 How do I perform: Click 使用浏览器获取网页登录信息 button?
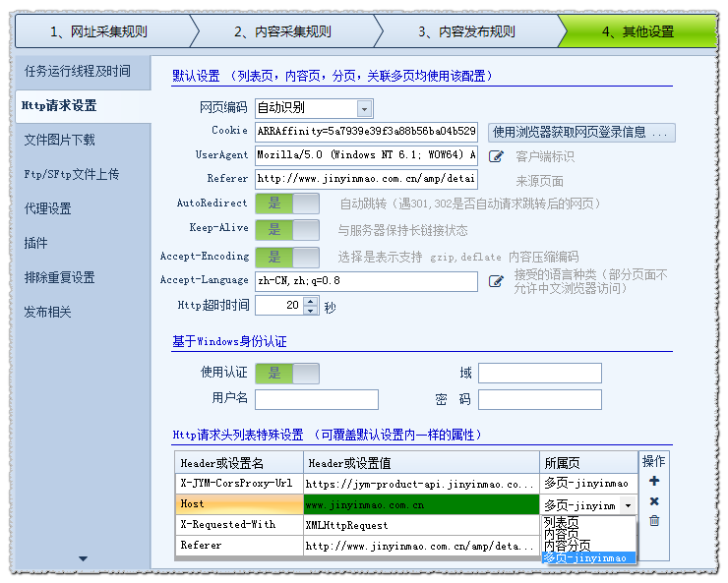[x=581, y=133]
